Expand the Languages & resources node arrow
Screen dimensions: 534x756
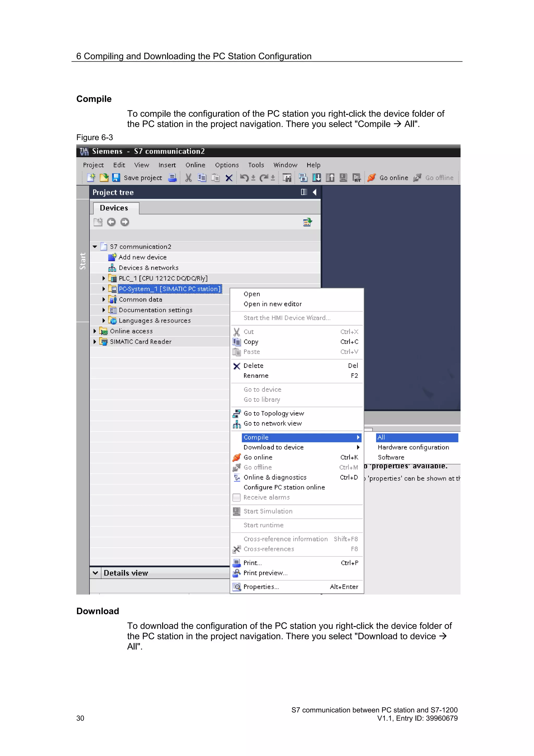[x=104, y=320]
